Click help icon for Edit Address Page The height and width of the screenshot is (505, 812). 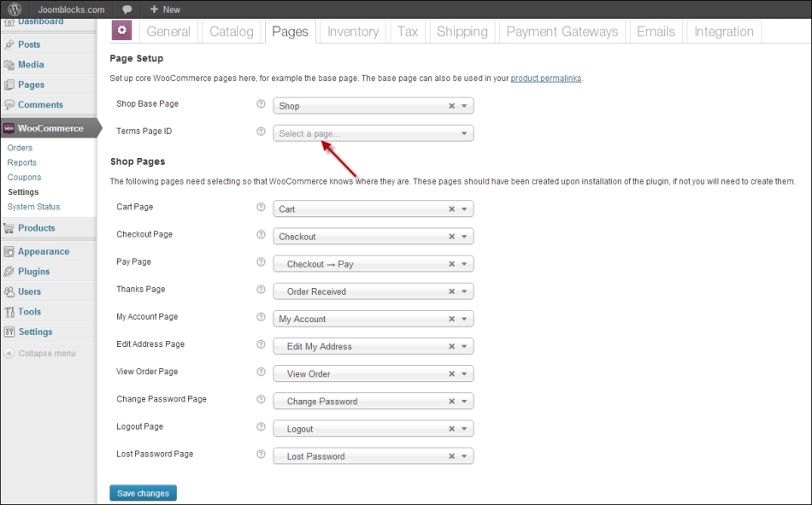[261, 344]
